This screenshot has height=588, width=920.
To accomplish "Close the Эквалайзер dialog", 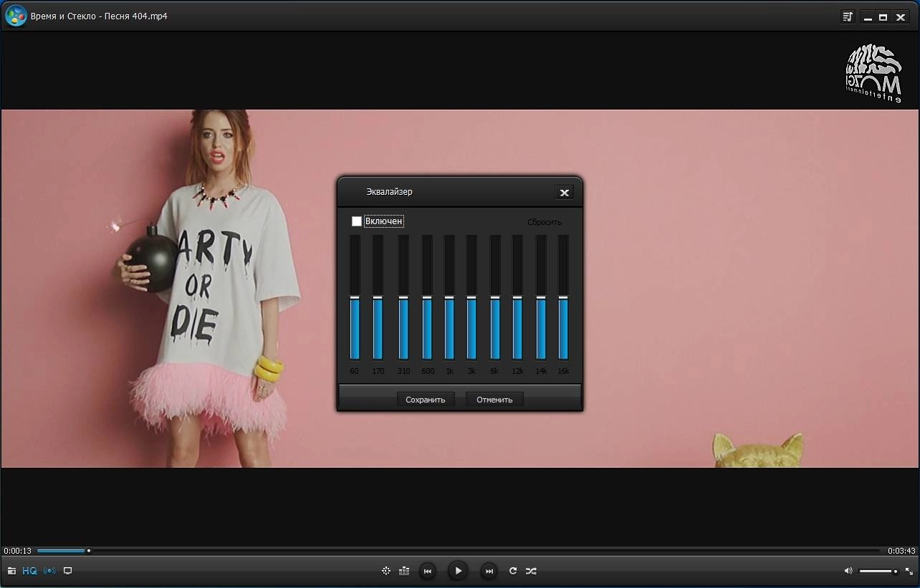I will [565, 192].
